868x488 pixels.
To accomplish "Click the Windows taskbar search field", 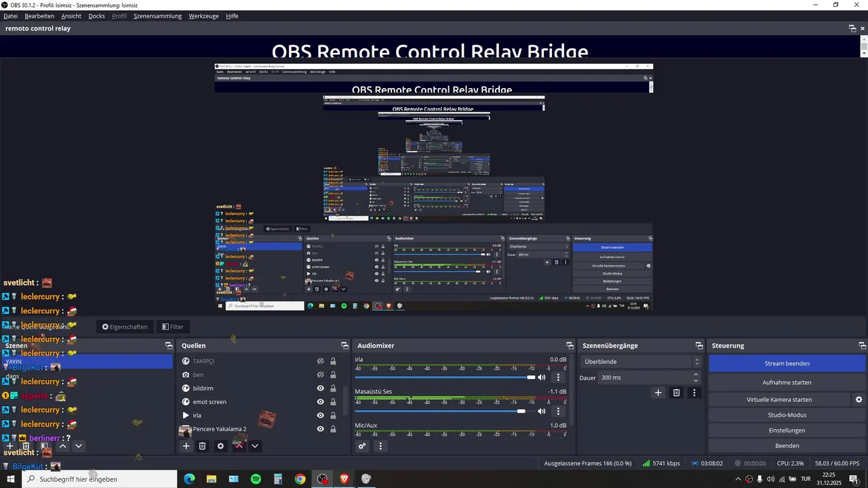I will point(100,479).
